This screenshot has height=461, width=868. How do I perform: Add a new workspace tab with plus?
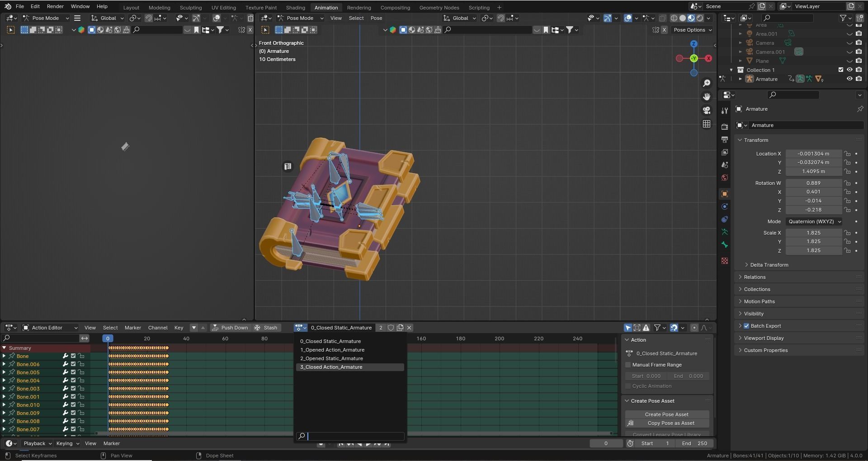coord(499,7)
